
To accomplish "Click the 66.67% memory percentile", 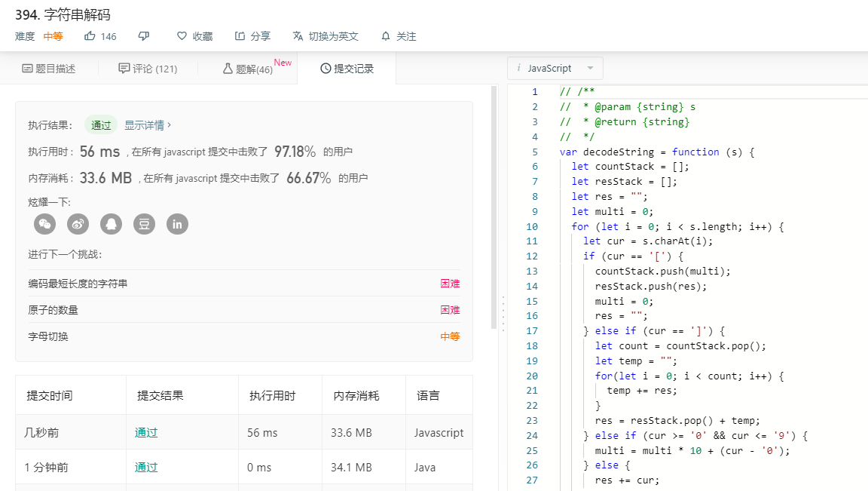I will pos(308,178).
